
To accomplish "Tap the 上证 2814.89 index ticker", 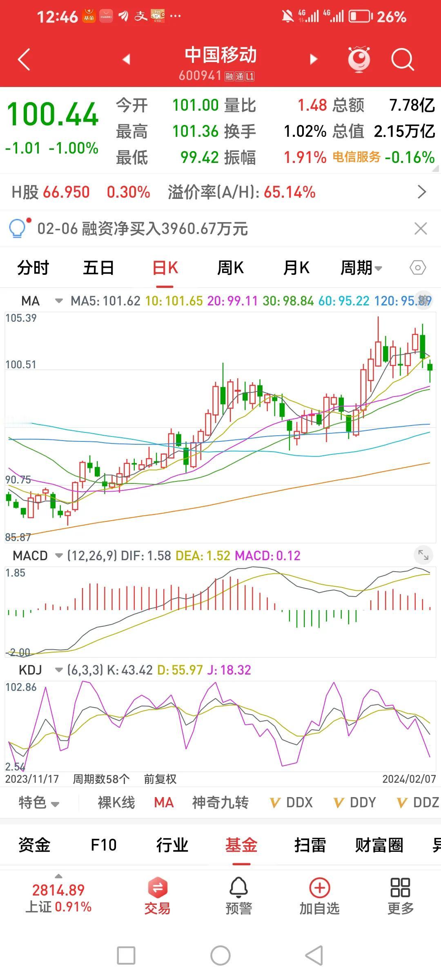I will pyautogui.click(x=58, y=898).
